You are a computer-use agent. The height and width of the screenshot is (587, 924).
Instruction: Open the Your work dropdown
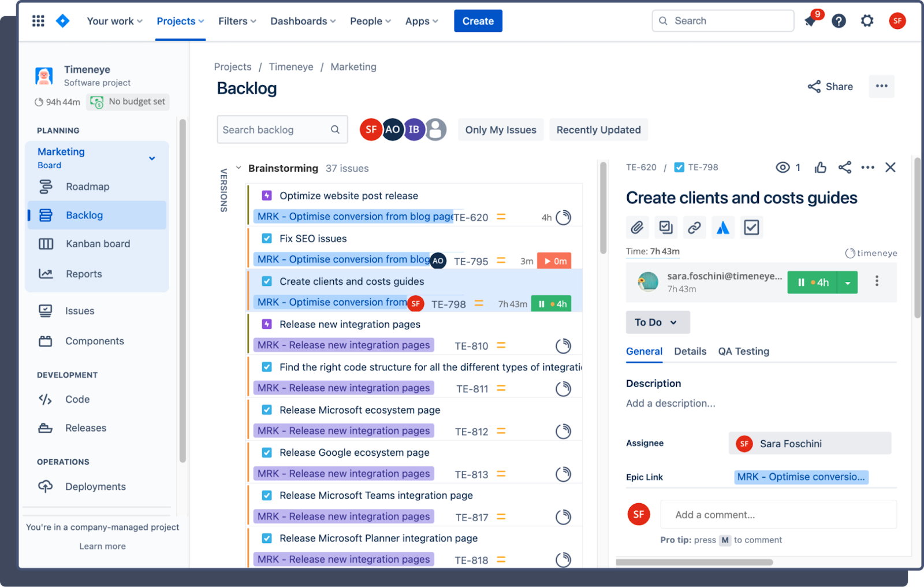tap(114, 21)
